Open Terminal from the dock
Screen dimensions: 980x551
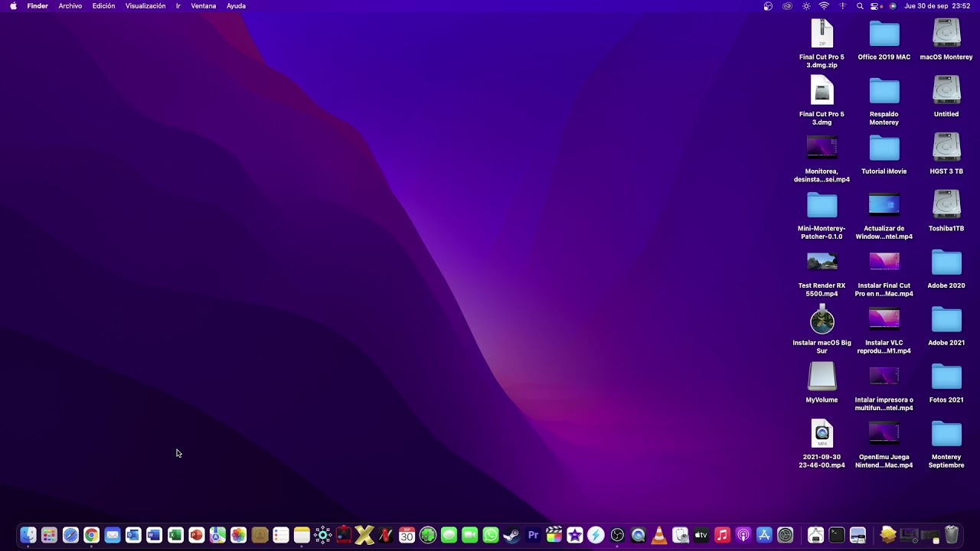pyautogui.click(x=837, y=536)
